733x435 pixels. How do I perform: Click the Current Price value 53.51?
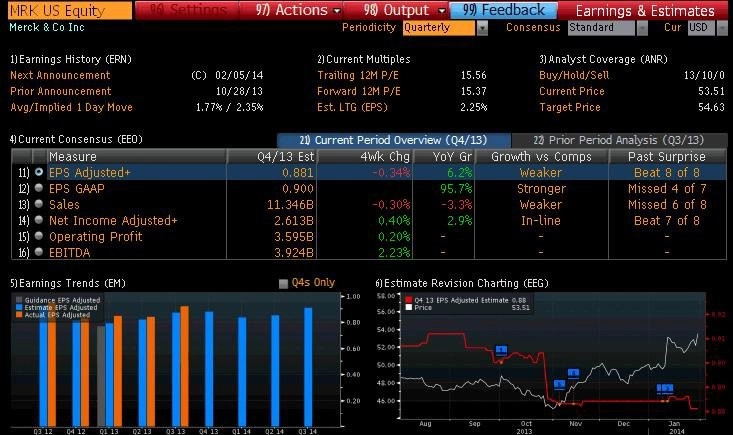[711, 91]
